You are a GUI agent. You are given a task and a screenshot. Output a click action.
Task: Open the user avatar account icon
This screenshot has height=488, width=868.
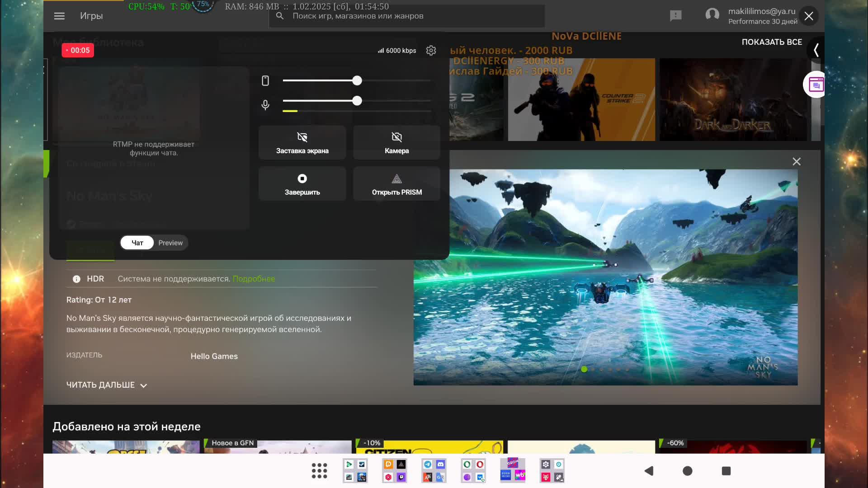point(712,15)
